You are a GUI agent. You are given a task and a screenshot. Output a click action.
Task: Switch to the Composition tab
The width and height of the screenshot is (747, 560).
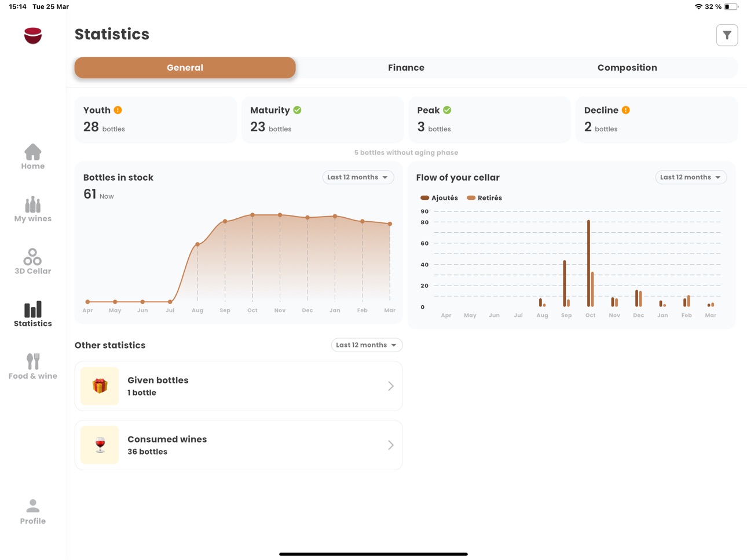point(627,68)
